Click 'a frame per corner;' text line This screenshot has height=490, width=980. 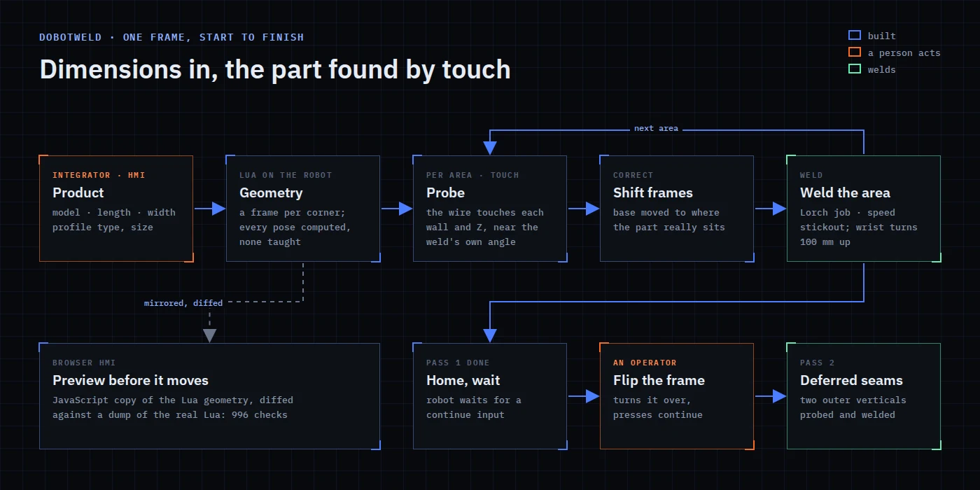(x=293, y=212)
